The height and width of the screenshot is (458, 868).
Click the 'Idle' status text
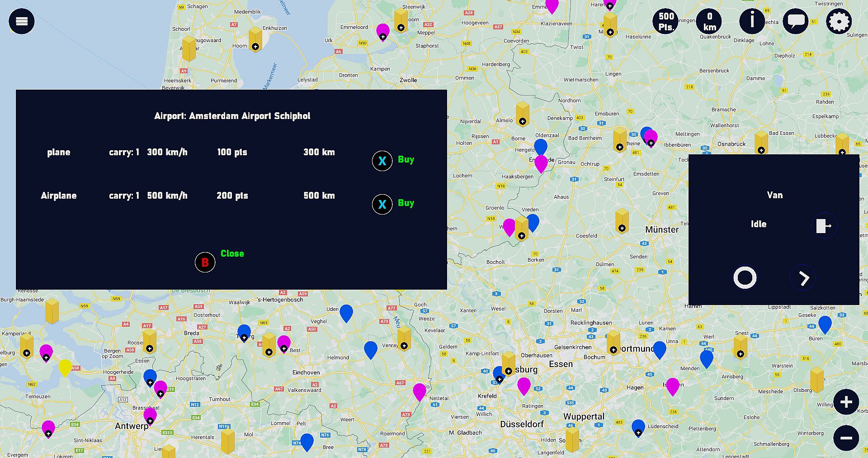[x=759, y=224]
